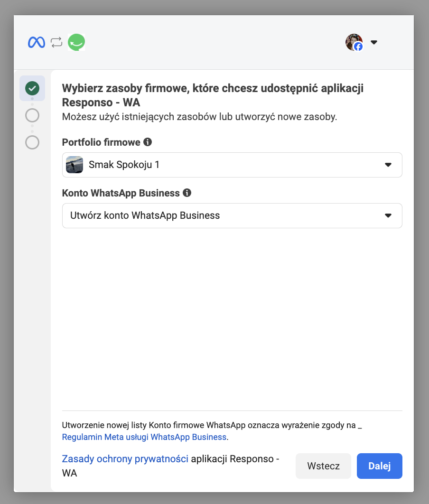Click the Portfolio firmowe label
Screen dimensions: 429x504
(101, 142)
